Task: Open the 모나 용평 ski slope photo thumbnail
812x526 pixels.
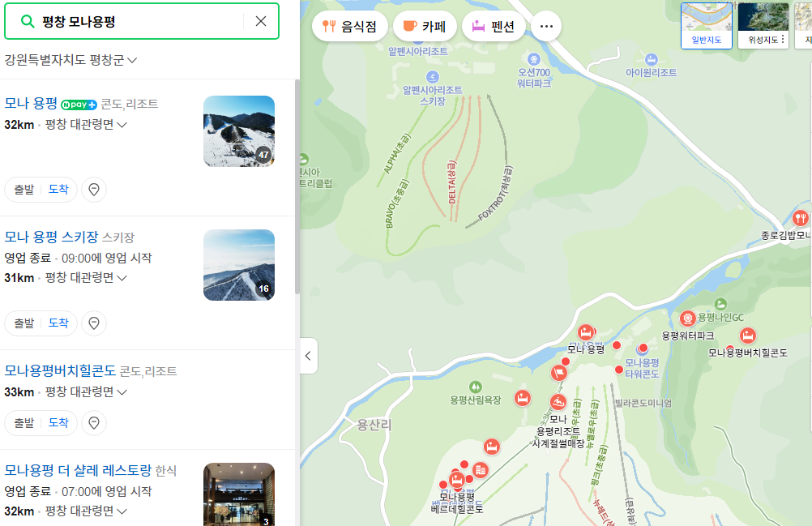Action: (239, 131)
